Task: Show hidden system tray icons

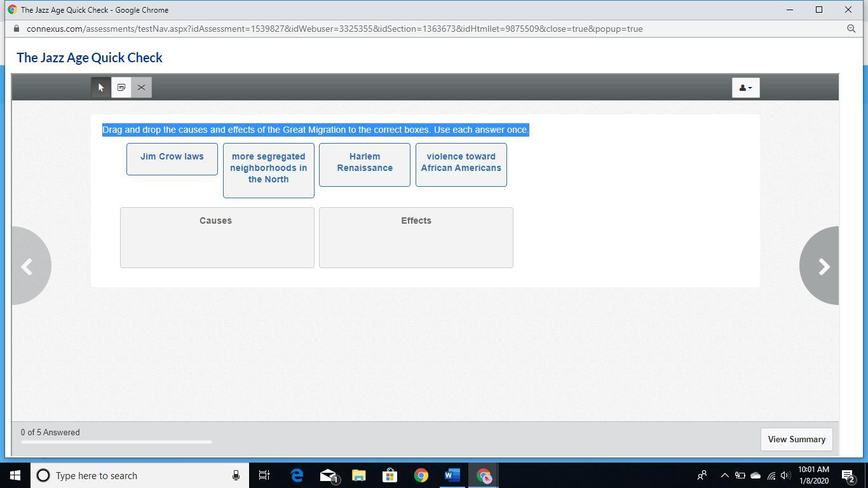Action: (724, 475)
